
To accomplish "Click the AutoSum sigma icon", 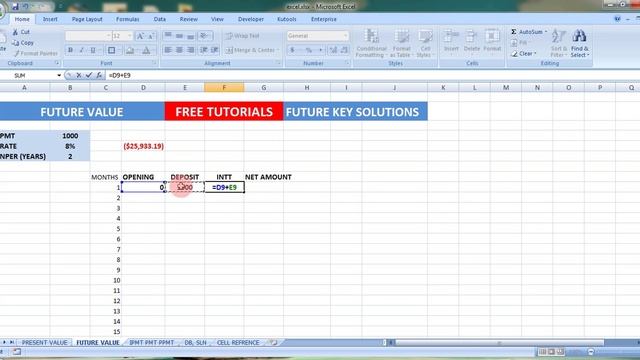I will coord(514,32).
